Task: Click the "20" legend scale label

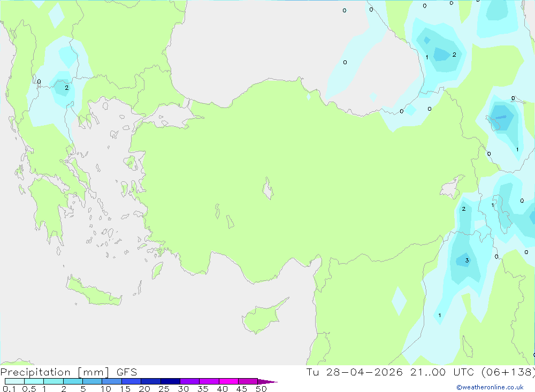Action: tap(144, 389)
